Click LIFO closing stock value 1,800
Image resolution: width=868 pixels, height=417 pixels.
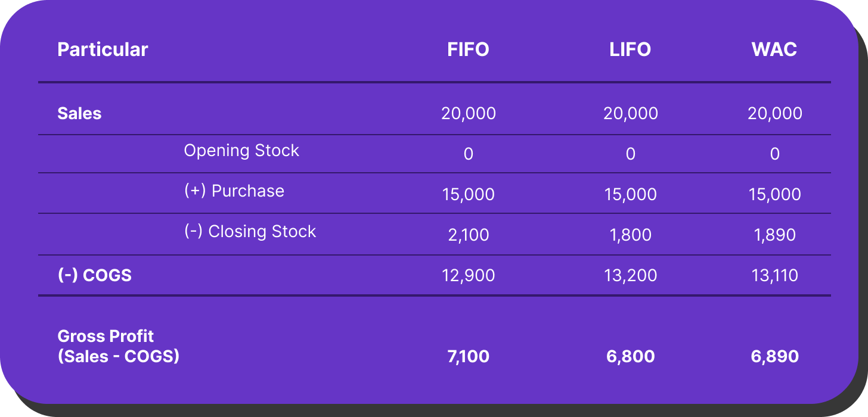coord(630,235)
